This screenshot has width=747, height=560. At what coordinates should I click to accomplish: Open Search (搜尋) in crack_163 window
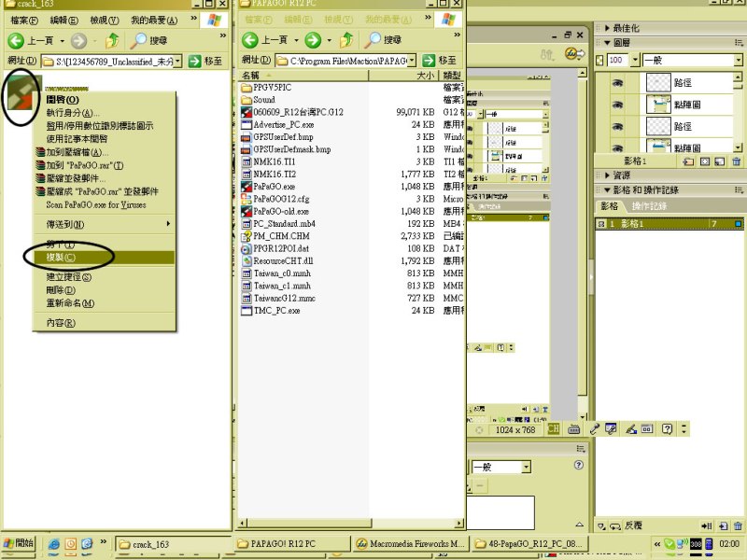[x=149, y=40]
